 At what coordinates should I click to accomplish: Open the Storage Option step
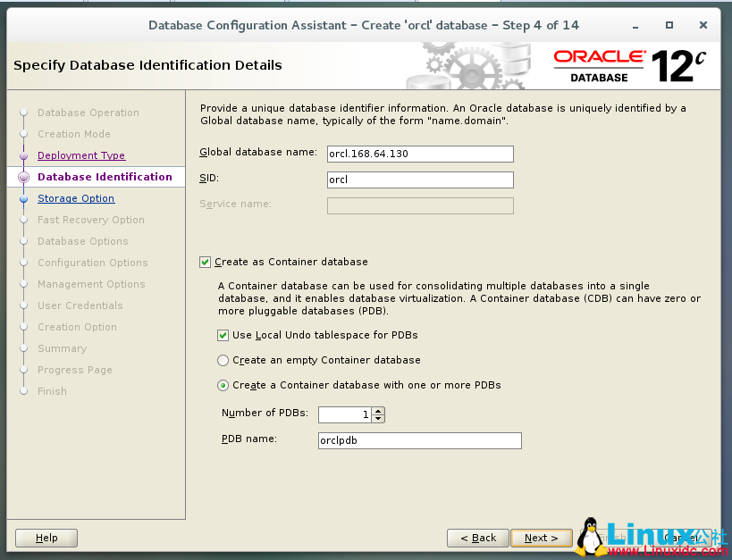tap(76, 198)
